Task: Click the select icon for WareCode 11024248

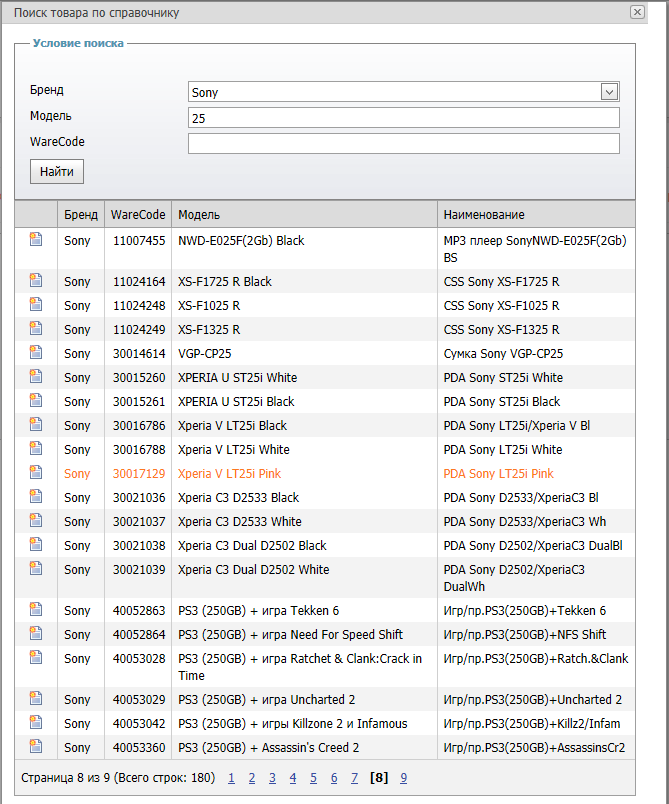Action: pyautogui.click(x=36, y=304)
